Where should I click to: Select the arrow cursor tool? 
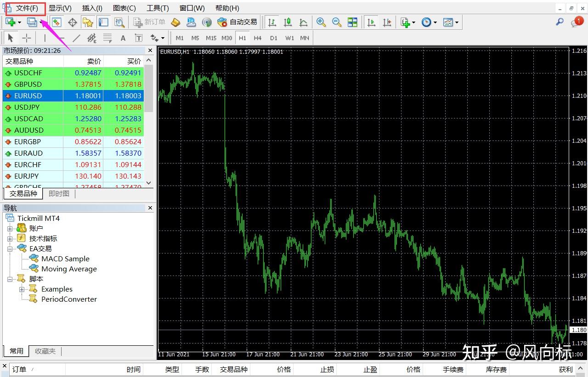[x=11, y=38]
